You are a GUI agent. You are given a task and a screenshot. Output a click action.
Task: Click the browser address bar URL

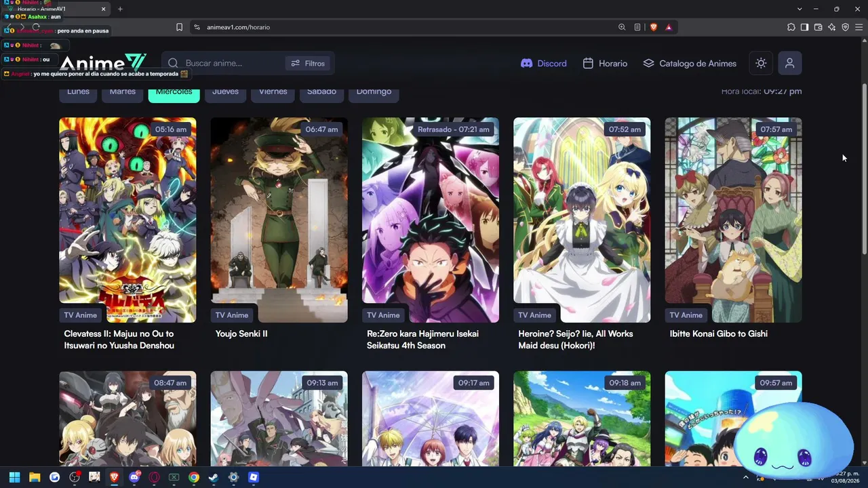point(238,27)
